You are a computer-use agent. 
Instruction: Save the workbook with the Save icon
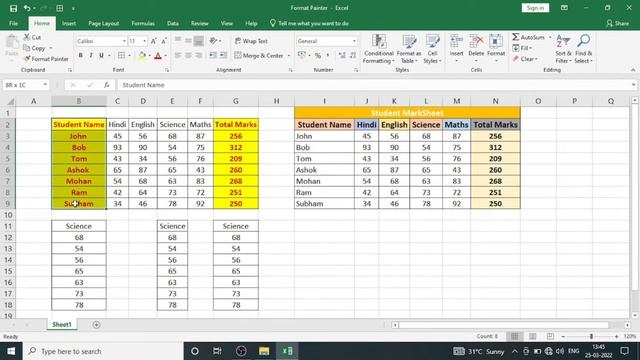point(13,8)
